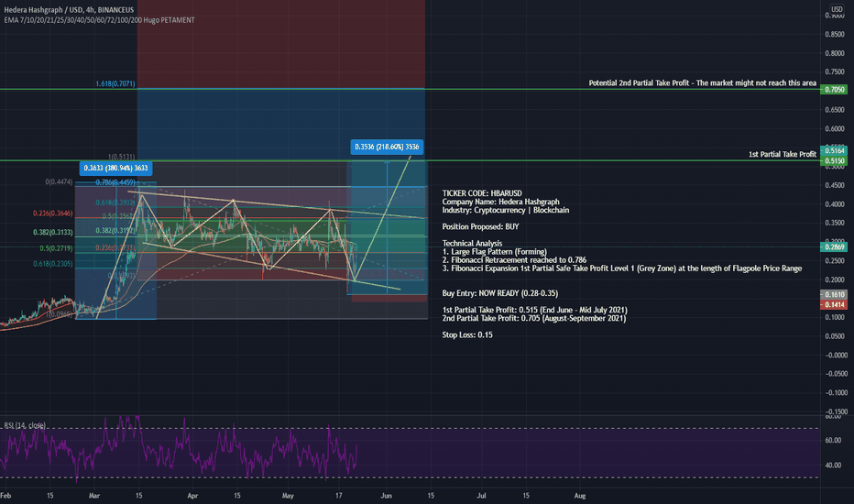This screenshot has height=504, width=854.
Task: Click the 1(0.5131) Fibonacci level label
Action: [x=121, y=157]
